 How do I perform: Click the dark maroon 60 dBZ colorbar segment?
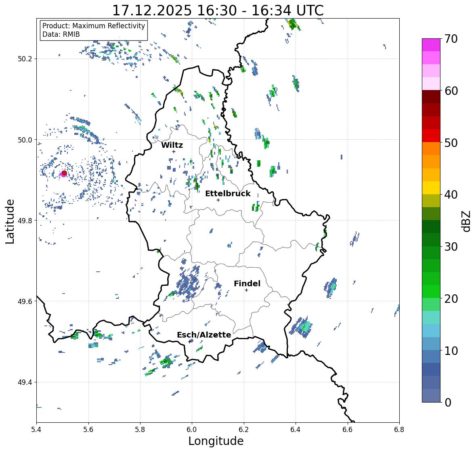point(431,97)
